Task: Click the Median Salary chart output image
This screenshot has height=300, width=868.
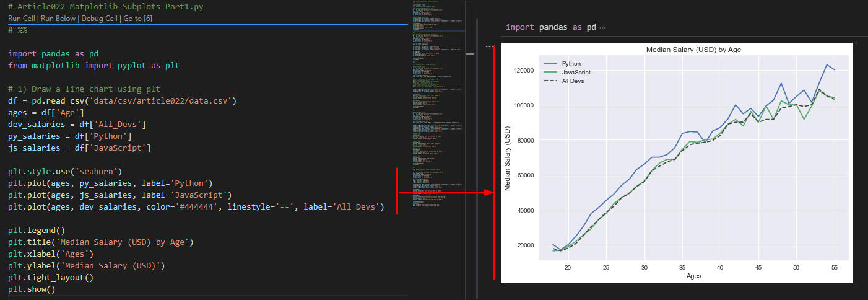Action: pos(677,163)
